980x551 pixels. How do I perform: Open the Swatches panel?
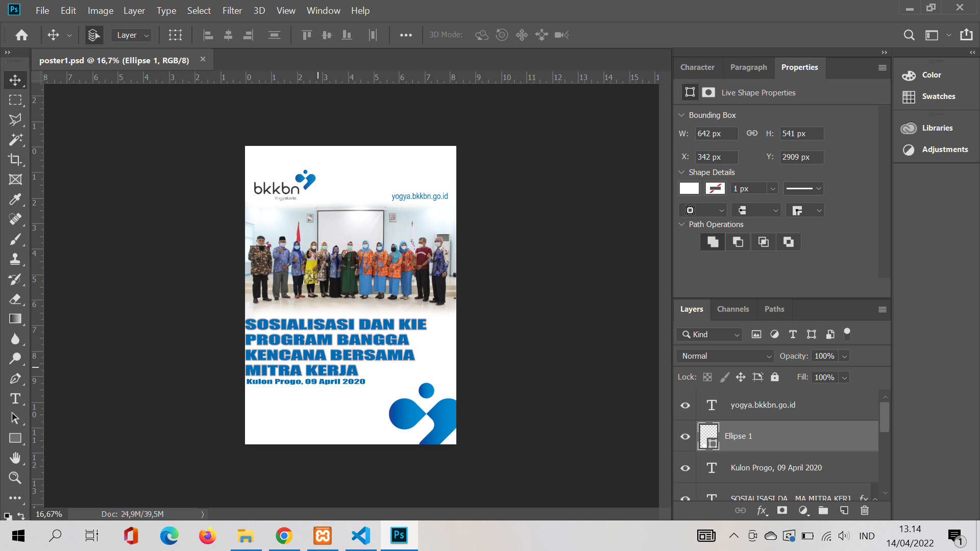[x=938, y=96]
